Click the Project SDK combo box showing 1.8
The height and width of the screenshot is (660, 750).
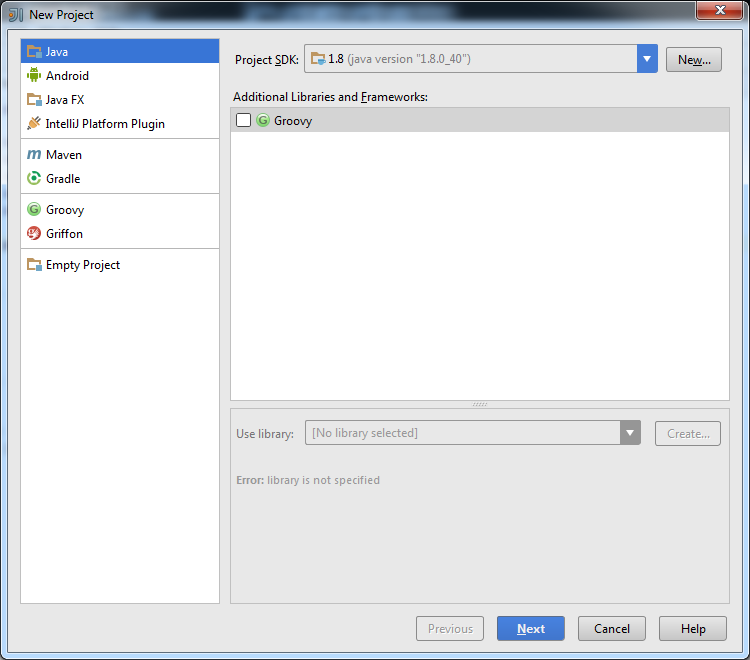[481, 59]
